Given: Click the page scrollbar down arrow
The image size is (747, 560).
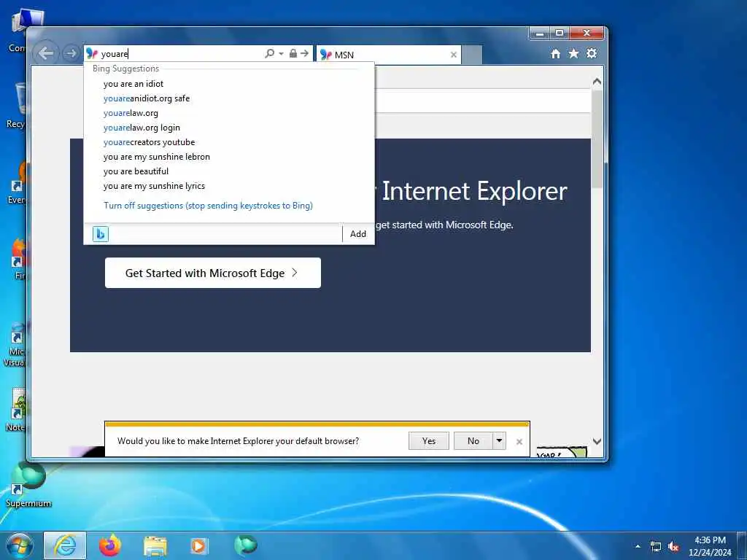Looking at the screenshot, I should coord(597,441).
